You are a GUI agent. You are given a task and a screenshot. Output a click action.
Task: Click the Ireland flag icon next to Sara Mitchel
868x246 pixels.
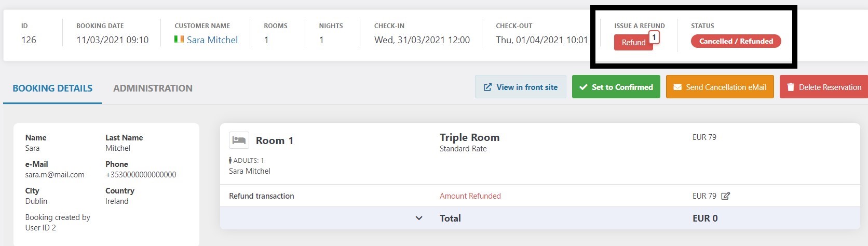point(179,40)
